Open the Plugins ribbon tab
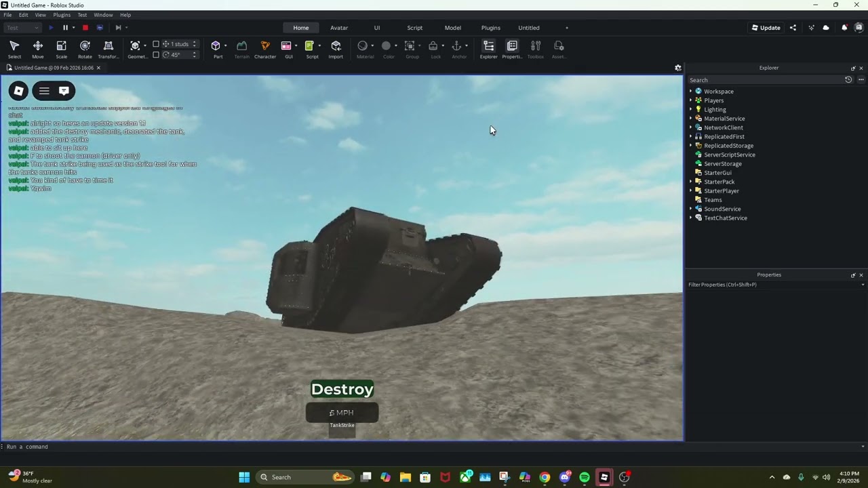 pos(491,28)
